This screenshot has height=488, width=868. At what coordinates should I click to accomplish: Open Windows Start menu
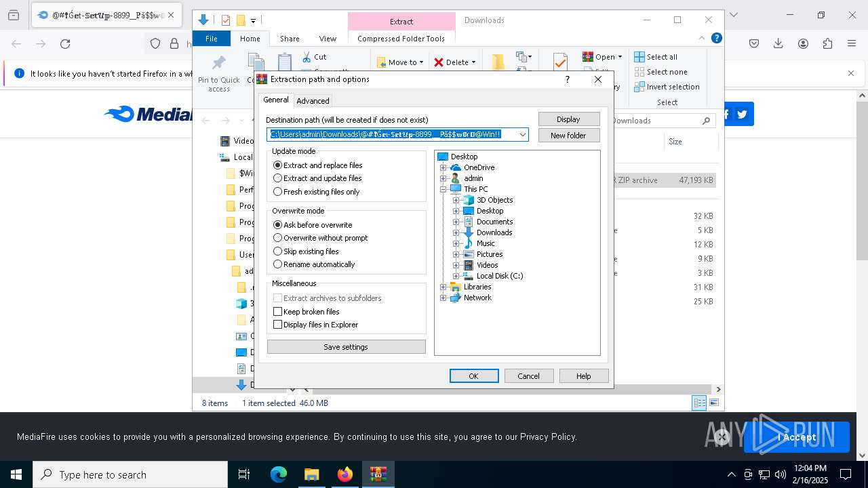pos(16,474)
